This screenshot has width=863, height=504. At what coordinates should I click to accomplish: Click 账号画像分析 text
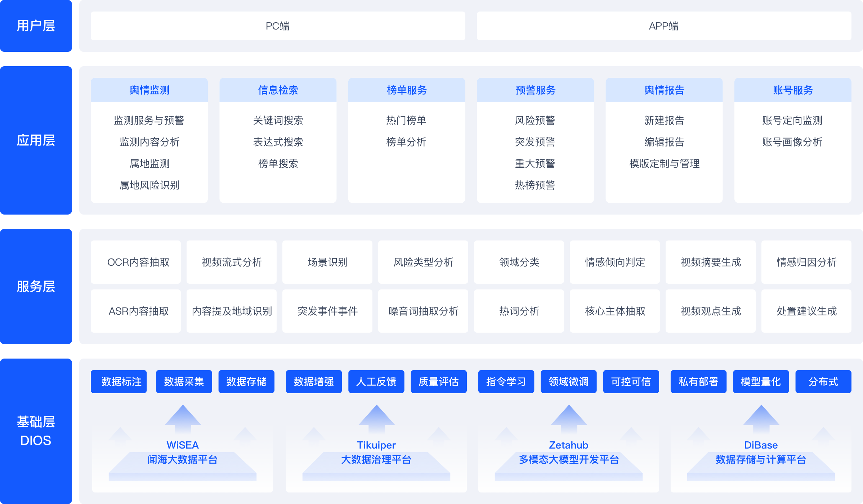tap(792, 142)
